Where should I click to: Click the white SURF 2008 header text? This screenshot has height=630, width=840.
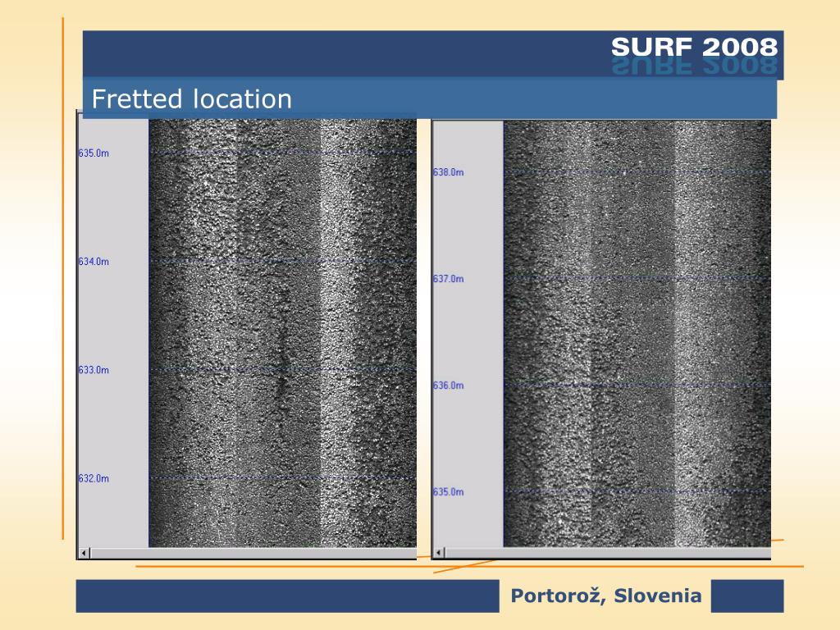click(x=694, y=47)
